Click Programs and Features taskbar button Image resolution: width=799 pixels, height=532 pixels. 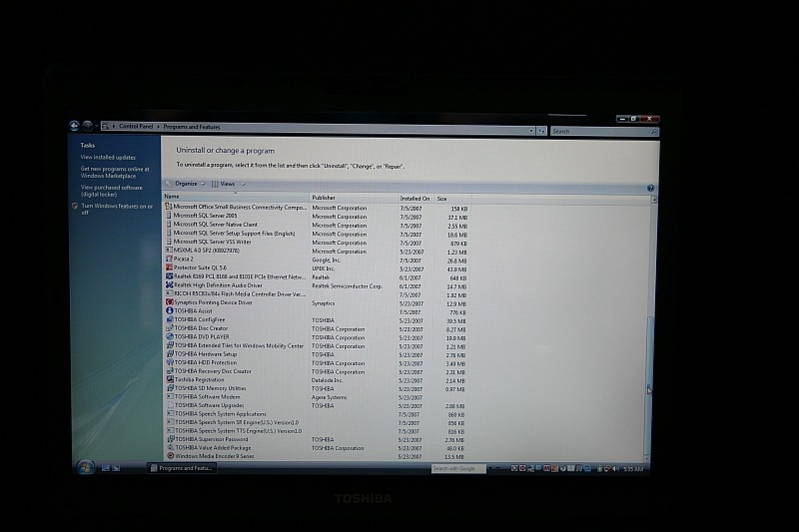(x=182, y=468)
